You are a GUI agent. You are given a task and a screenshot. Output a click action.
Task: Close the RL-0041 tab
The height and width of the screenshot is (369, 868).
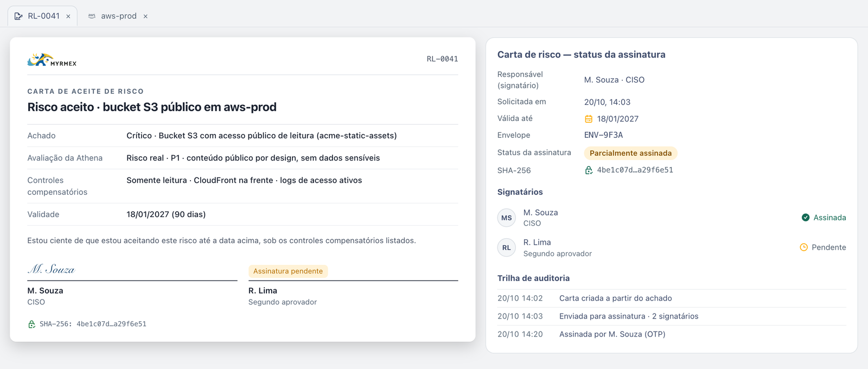[68, 16]
